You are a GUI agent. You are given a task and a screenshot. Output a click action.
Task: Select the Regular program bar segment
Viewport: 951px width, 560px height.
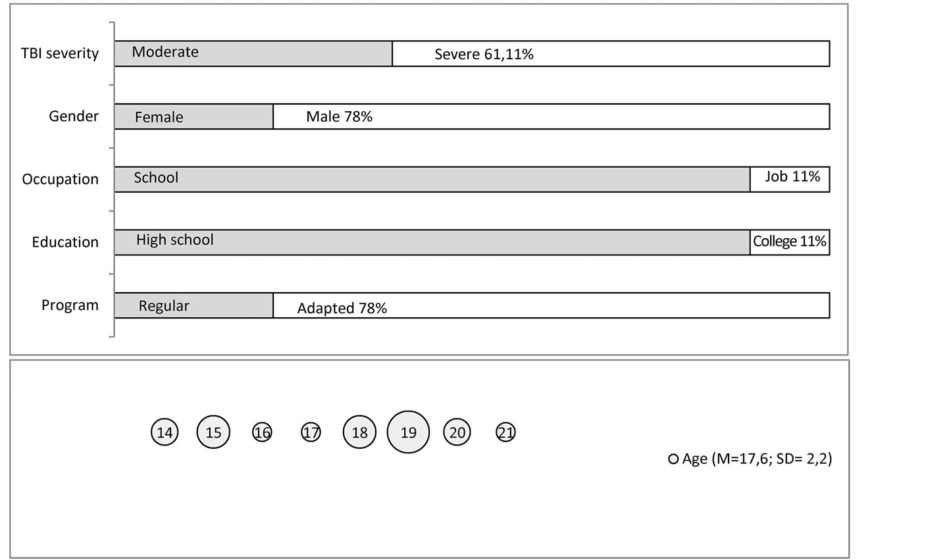(x=194, y=305)
